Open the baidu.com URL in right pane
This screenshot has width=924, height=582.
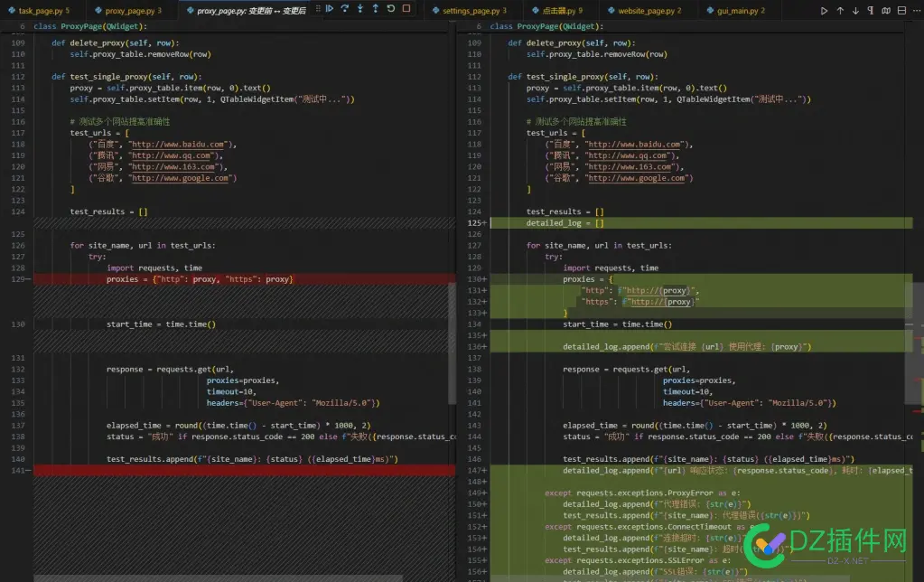[635, 145]
